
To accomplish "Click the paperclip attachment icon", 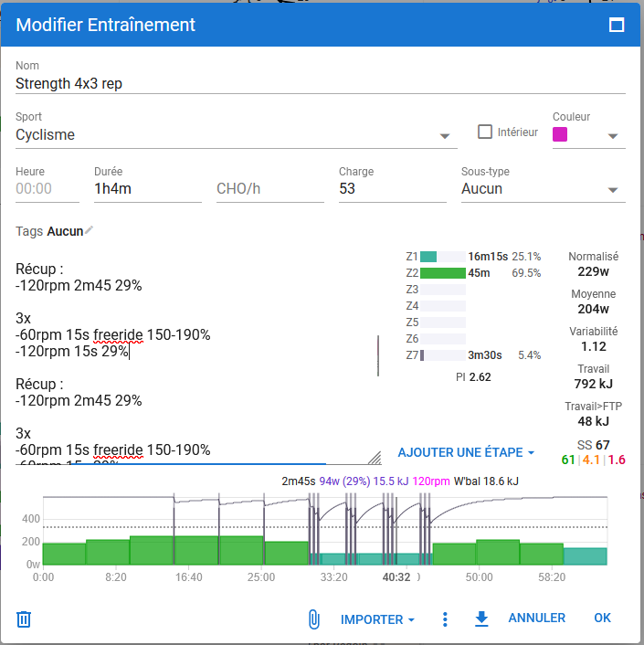I will pos(313,619).
